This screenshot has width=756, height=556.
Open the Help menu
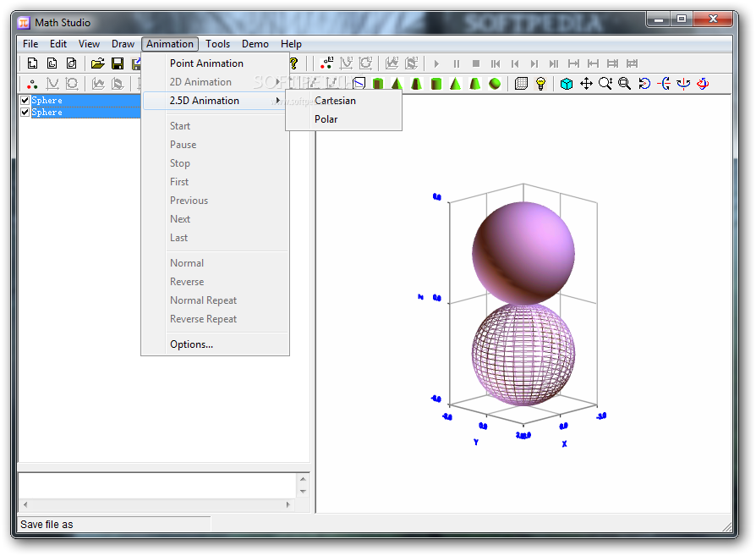[x=291, y=44]
